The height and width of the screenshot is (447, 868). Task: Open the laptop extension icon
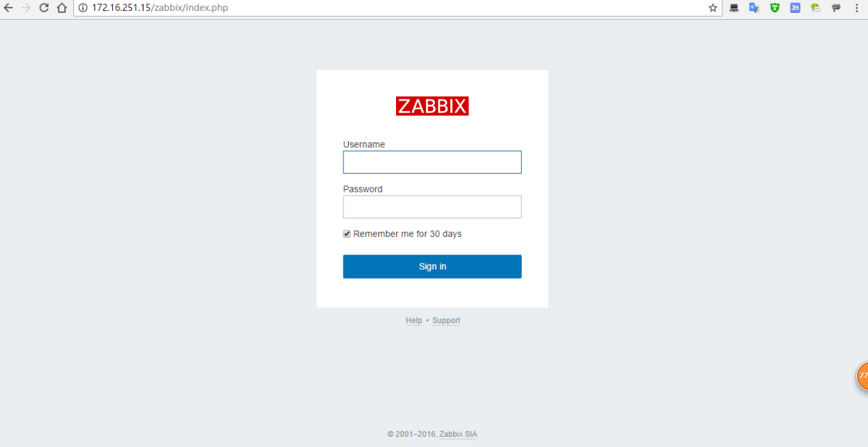pos(734,8)
